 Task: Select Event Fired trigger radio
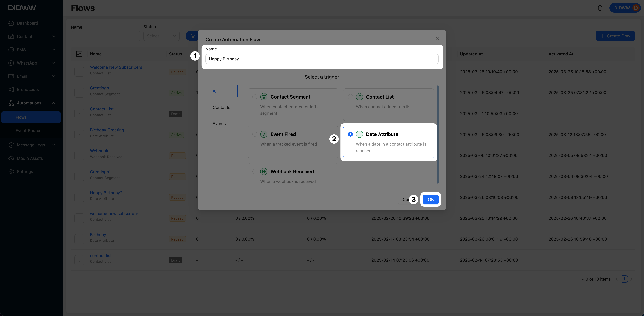pyautogui.click(x=255, y=134)
